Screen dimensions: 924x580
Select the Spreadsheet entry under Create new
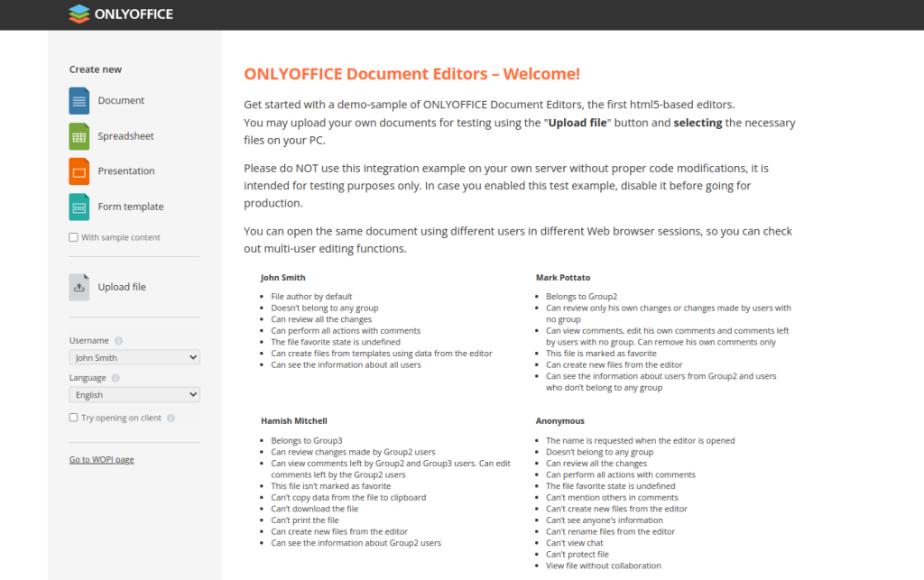pyautogui.click(x=126, y=135)
